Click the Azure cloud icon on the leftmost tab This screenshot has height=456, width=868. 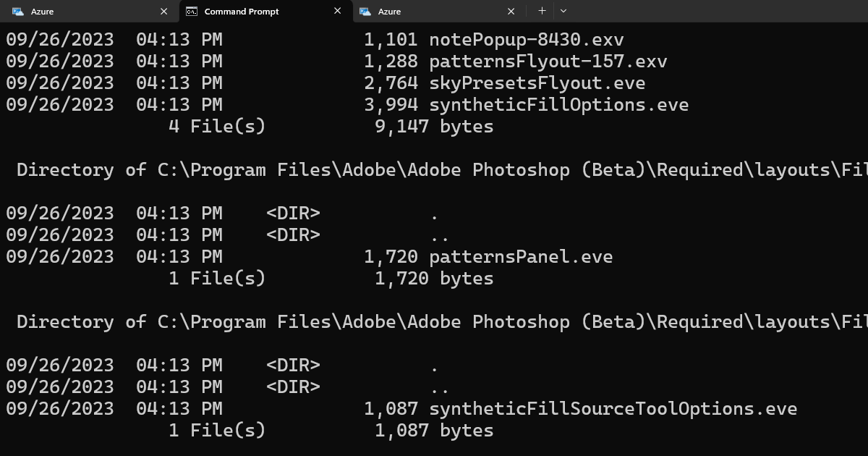[18, 12]
